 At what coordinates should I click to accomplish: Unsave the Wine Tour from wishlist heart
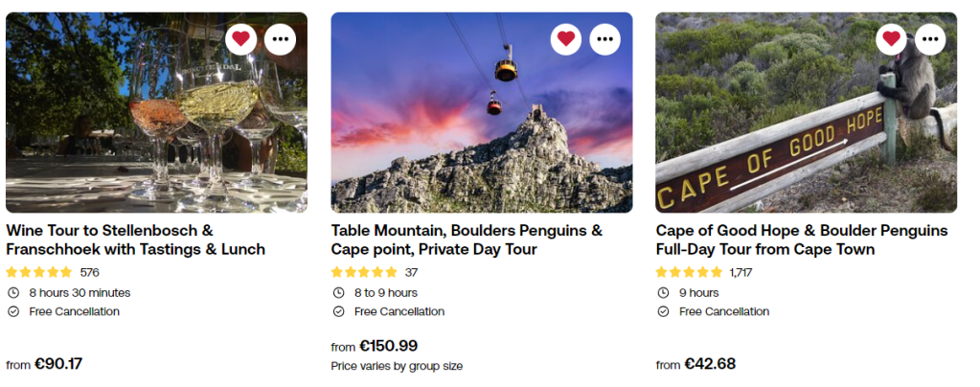[241, 39]
